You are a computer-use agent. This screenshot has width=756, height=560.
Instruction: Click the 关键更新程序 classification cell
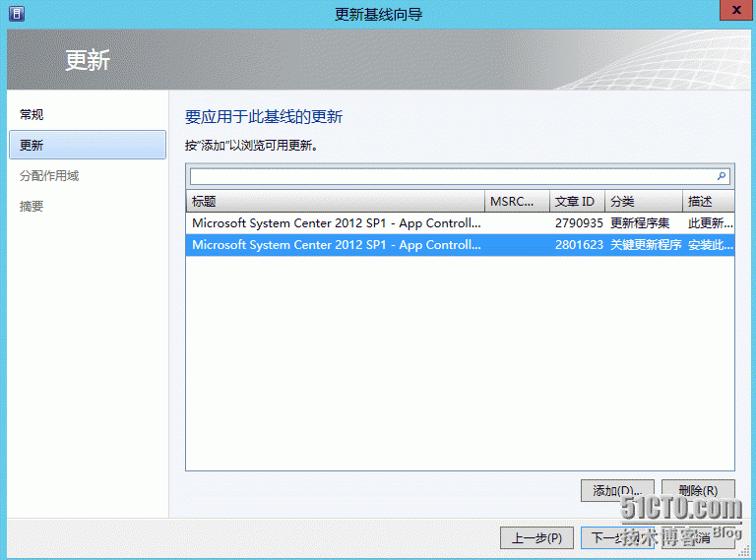click(x=646, y=245)
